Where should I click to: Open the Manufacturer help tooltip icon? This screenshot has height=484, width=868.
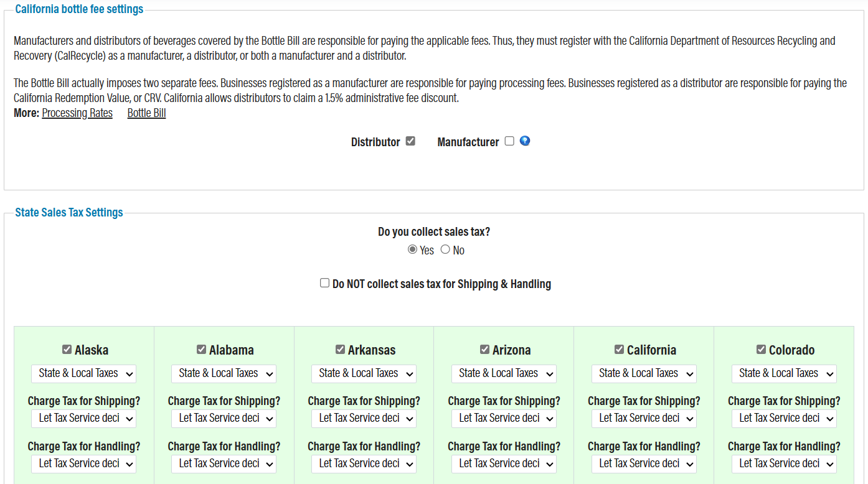point(524,141)
